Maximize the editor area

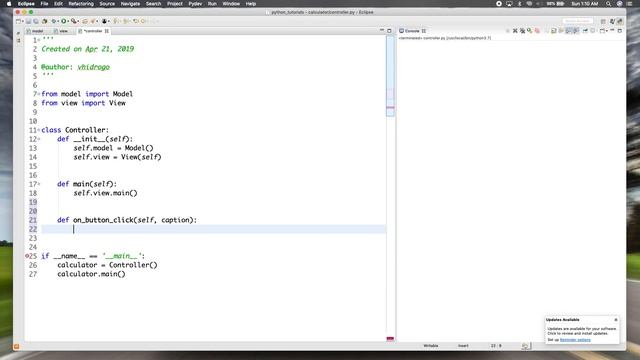tap(389, 31)
